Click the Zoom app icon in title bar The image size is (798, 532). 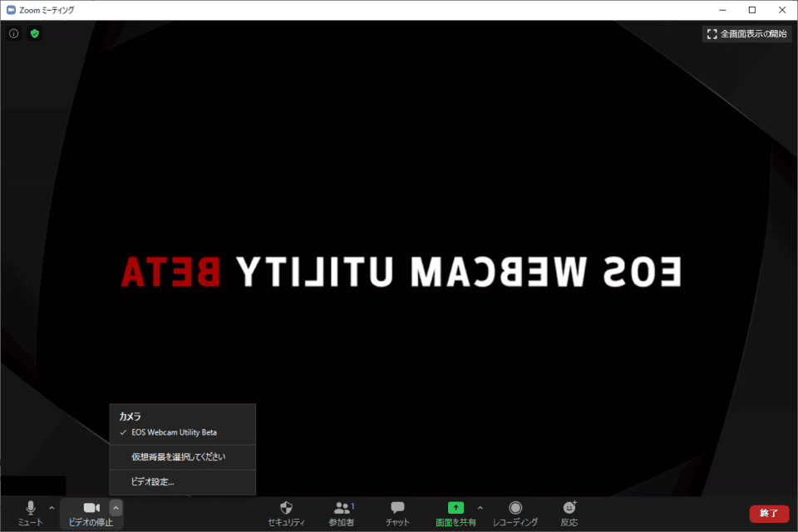[10, 10]
